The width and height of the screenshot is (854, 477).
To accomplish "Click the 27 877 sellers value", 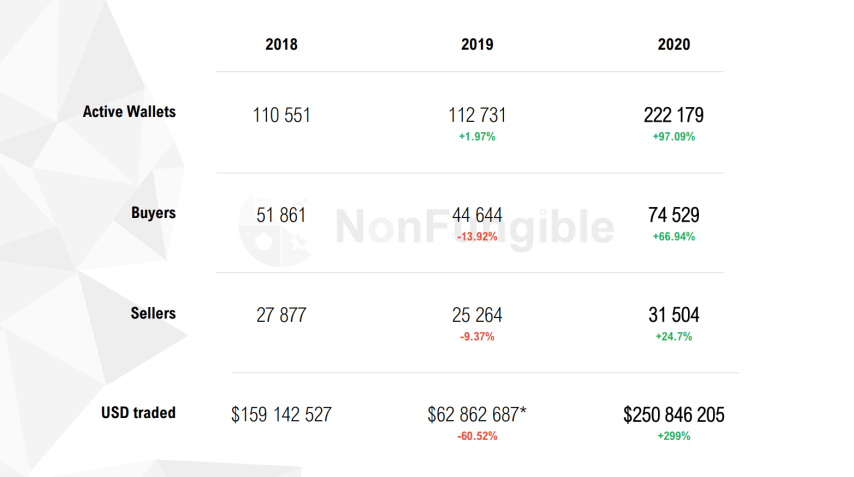I will pyautogui.click(x=281, y=316).
